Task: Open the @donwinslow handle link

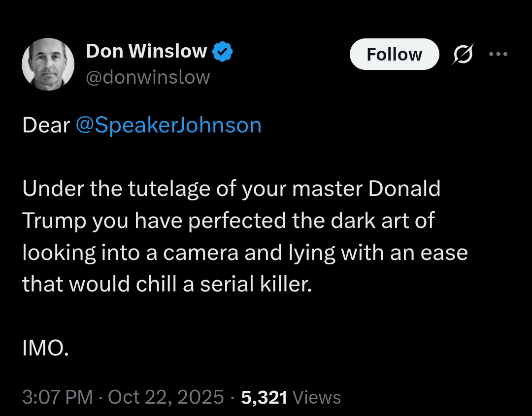Action: pos(148,77)
